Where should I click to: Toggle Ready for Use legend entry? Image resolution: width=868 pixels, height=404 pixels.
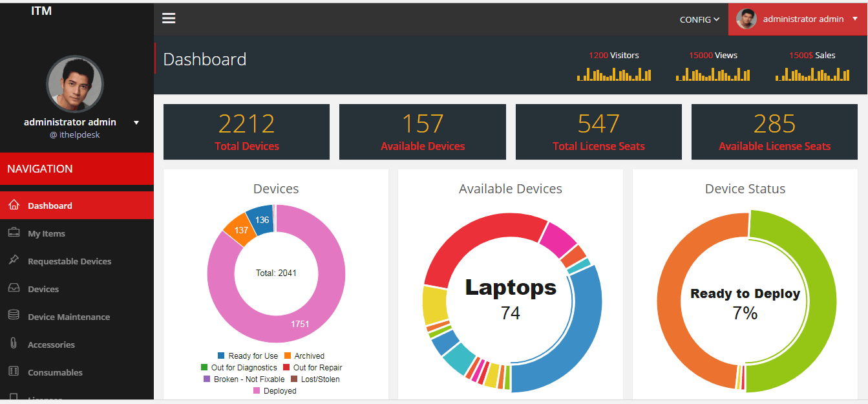pos(248,356)
